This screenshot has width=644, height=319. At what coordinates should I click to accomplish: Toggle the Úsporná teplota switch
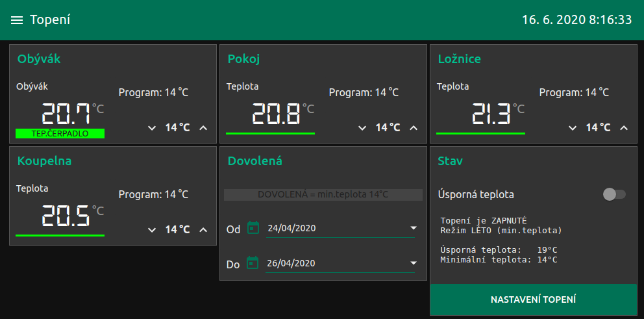tap(613, 194)
